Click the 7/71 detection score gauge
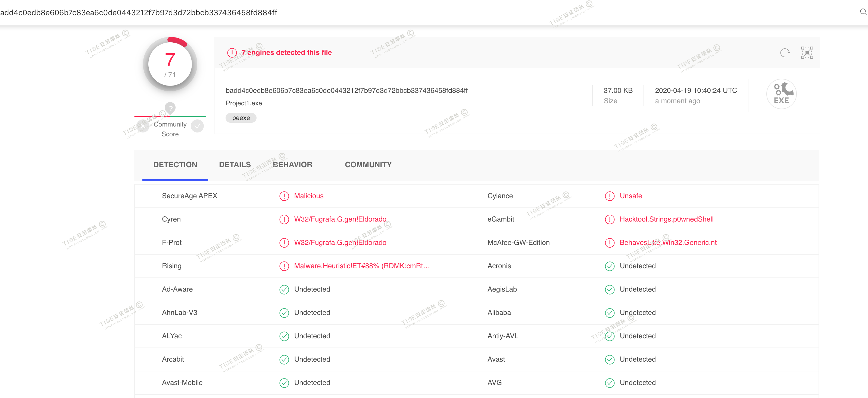Screen dimensions: 868x398 170,64
